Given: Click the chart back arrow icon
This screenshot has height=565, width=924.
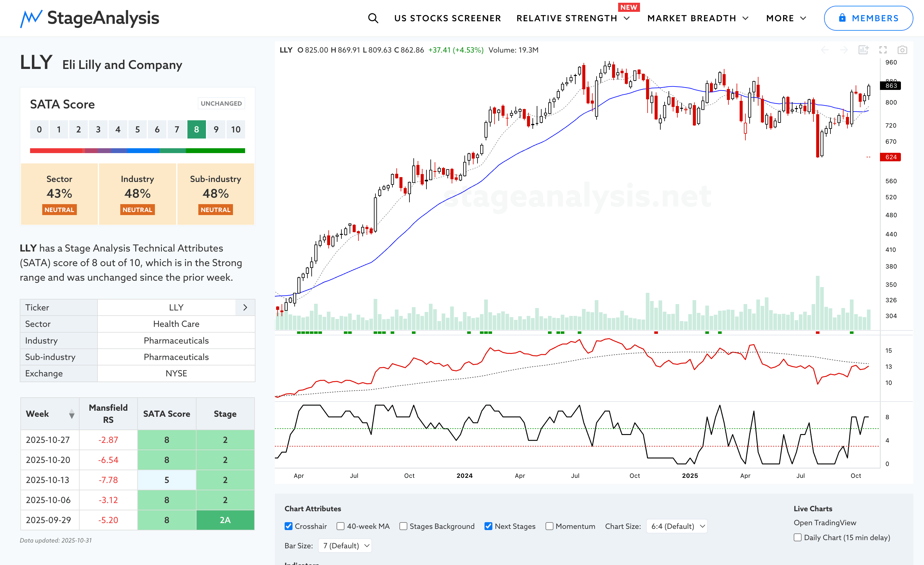Looking at the screenshot, I should [x=825, y=50].
